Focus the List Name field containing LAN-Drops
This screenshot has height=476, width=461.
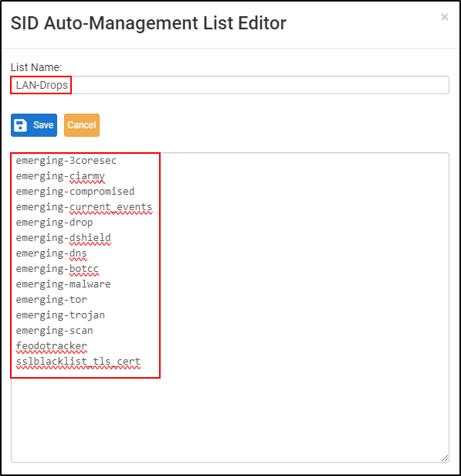point(230,85)
